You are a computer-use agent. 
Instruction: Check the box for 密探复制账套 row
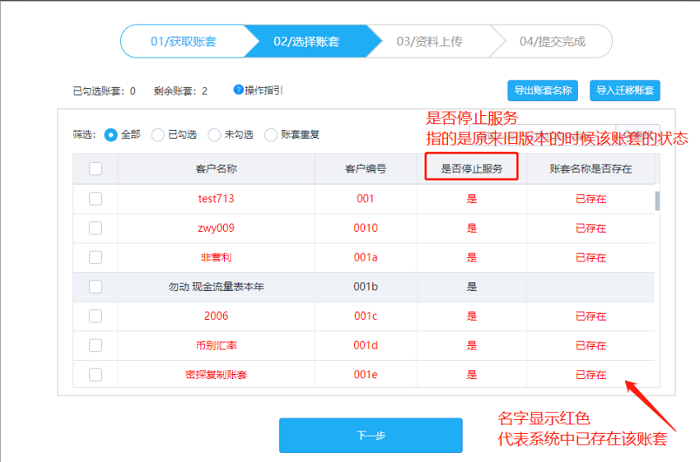[95, 375]
